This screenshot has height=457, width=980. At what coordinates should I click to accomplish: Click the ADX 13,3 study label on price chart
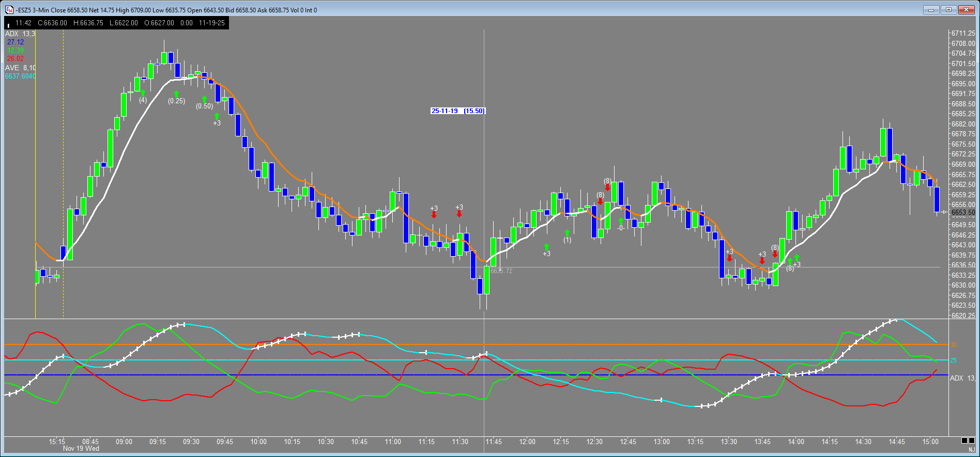(x=20, y=34)
